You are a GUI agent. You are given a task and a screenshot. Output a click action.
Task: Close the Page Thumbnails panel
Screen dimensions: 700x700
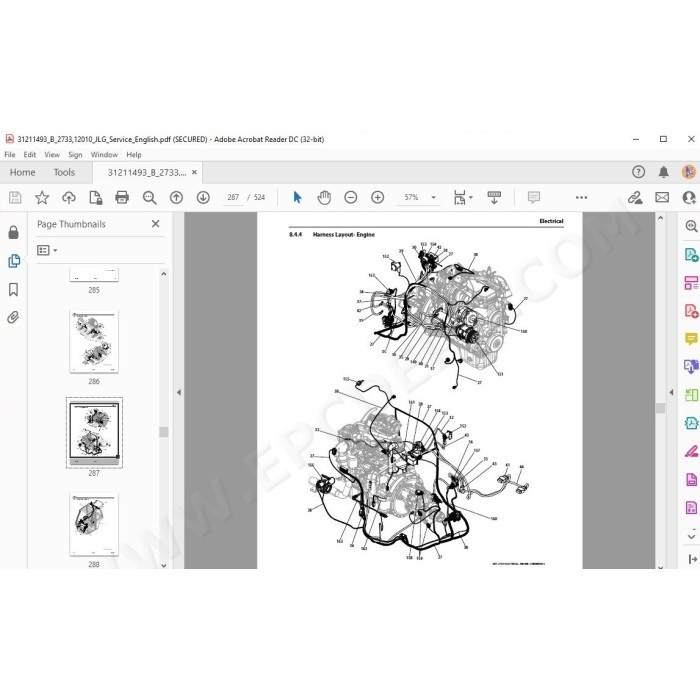tap(155, 224)
